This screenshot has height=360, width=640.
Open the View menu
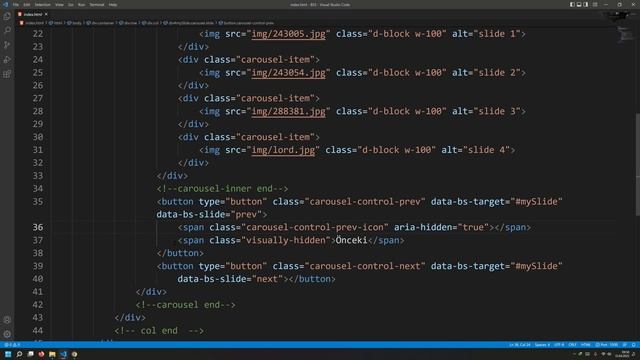coord(59,4)
